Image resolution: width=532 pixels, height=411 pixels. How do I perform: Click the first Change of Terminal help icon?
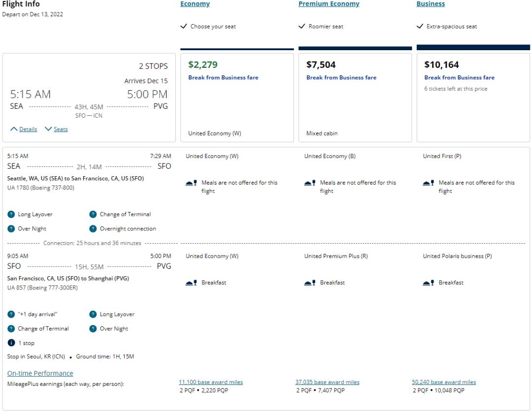click(x=93, y=214)
